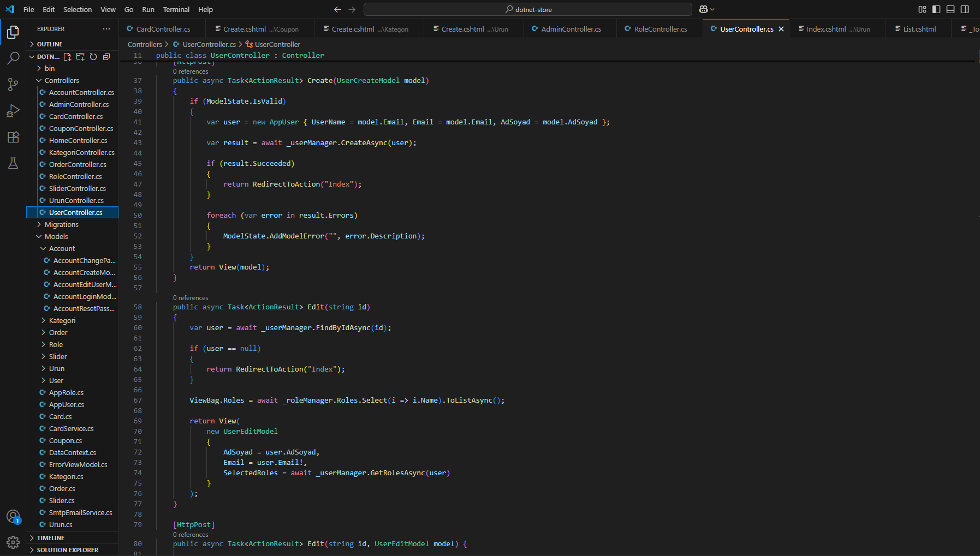Open the Edit menu
The image size is (980, 556).
(x=49, y=9)
